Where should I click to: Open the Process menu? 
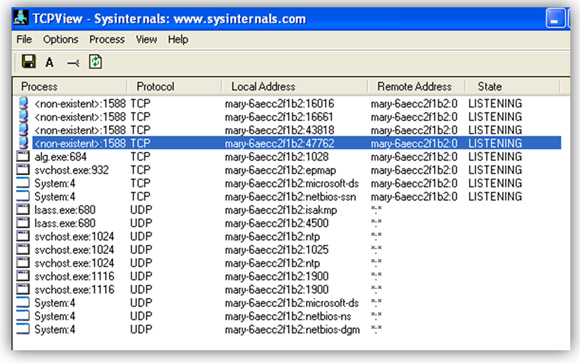click(x=107, y=39)
